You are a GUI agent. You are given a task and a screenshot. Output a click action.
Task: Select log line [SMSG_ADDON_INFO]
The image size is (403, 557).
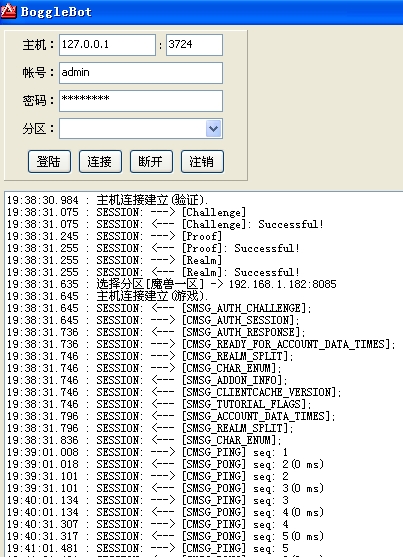point(147,380)
